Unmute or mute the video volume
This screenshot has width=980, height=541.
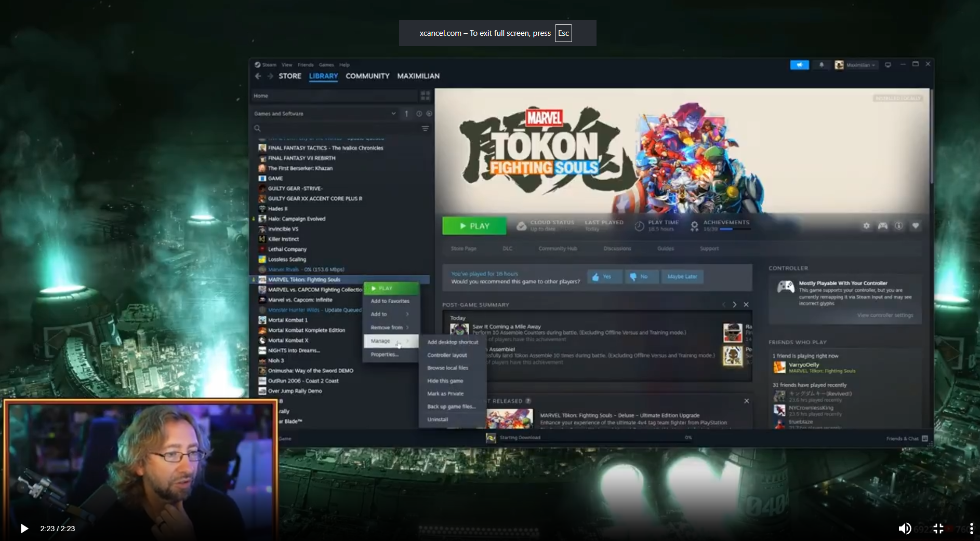coord(905,529)
